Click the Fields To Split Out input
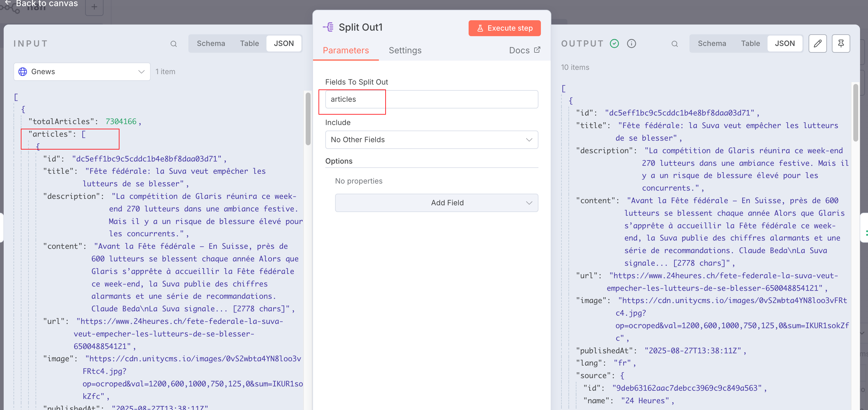The height and width of the screenshot is (410, 868). coord(431,99)
